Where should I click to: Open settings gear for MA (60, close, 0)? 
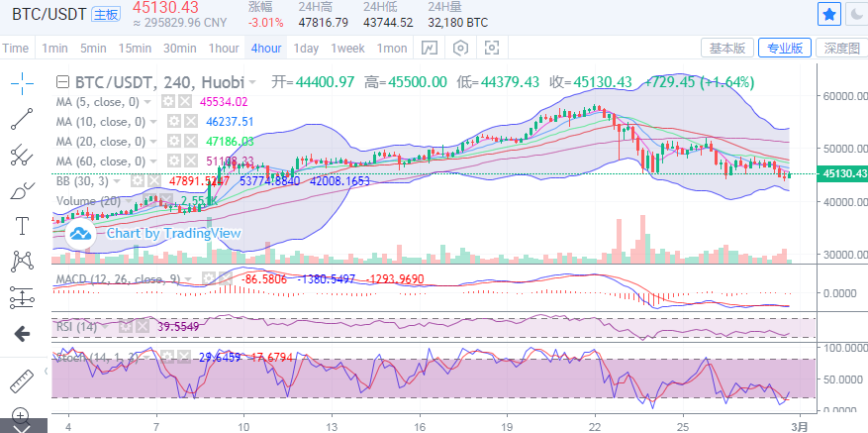174,162
